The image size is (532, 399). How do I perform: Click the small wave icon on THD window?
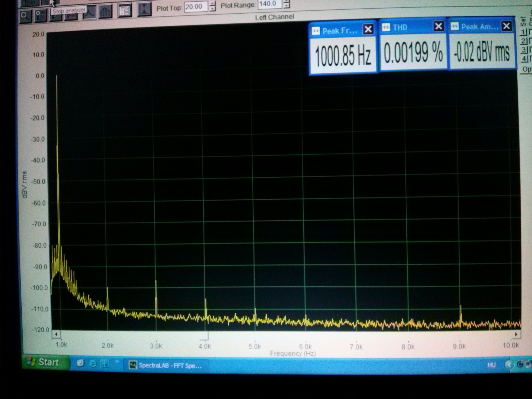(386, 27)
